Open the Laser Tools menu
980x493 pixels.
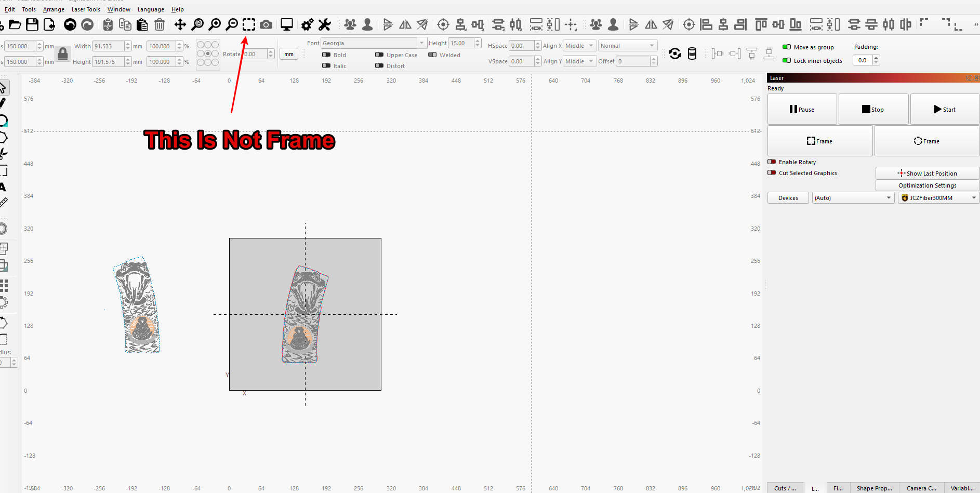(x=86, y=9)
